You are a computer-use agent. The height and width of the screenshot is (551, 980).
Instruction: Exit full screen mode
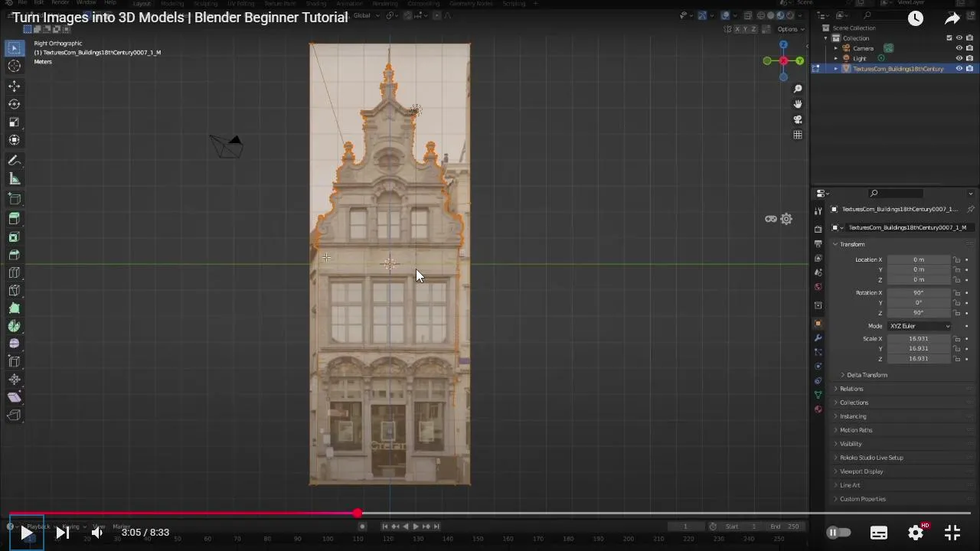click(x=952, y=533)
